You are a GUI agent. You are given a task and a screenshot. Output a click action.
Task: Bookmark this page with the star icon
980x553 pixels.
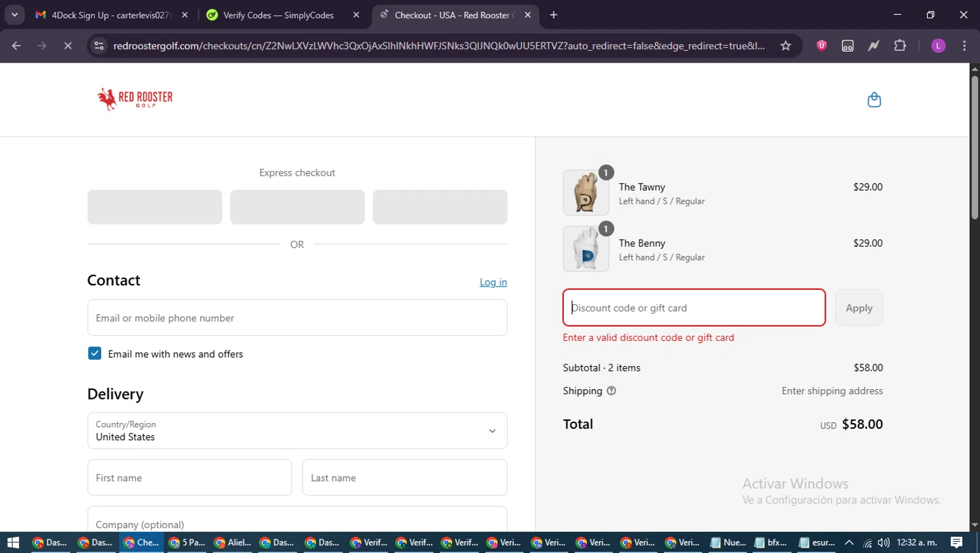(785, 46)
